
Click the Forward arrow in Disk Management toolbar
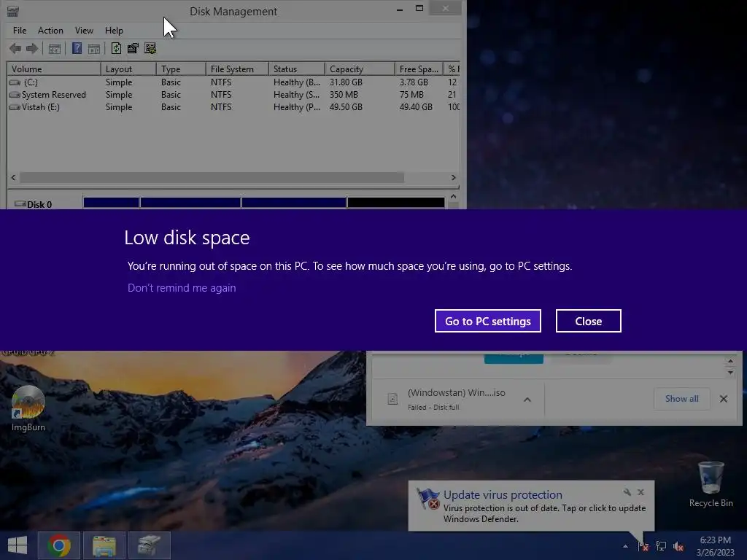point(32,48)
